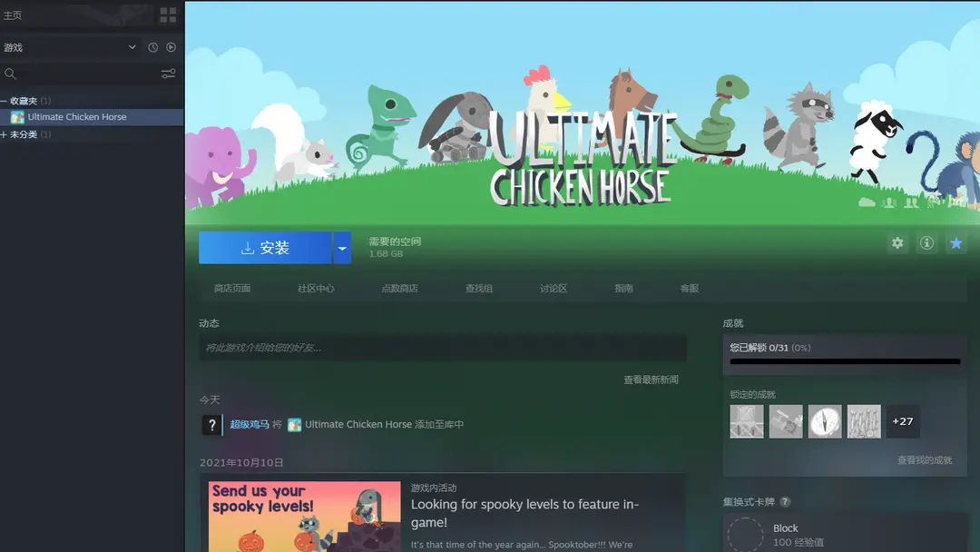Click the blue 安装 install button

click(265, 248)
